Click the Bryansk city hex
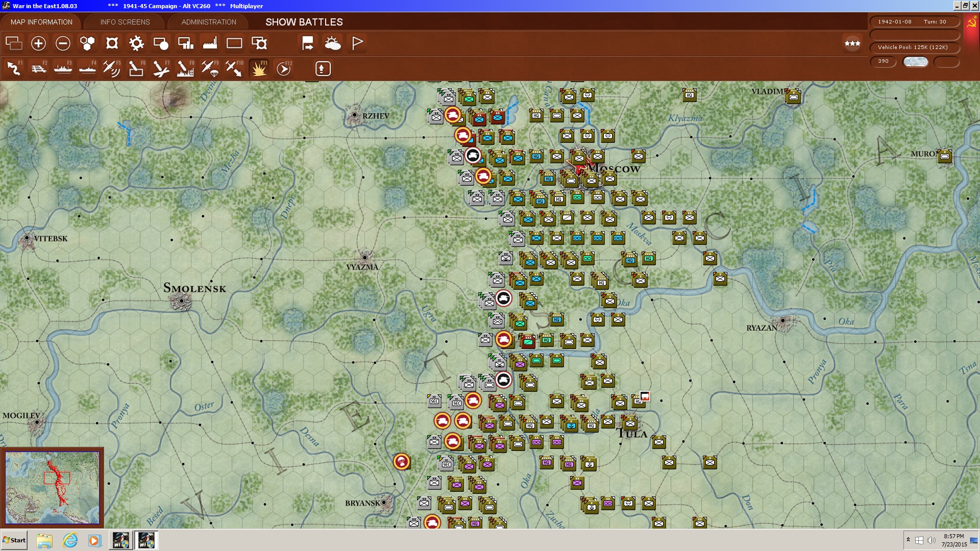Image resolution: width=980 pixels, height=551 pixels. (x=384, y=503)
